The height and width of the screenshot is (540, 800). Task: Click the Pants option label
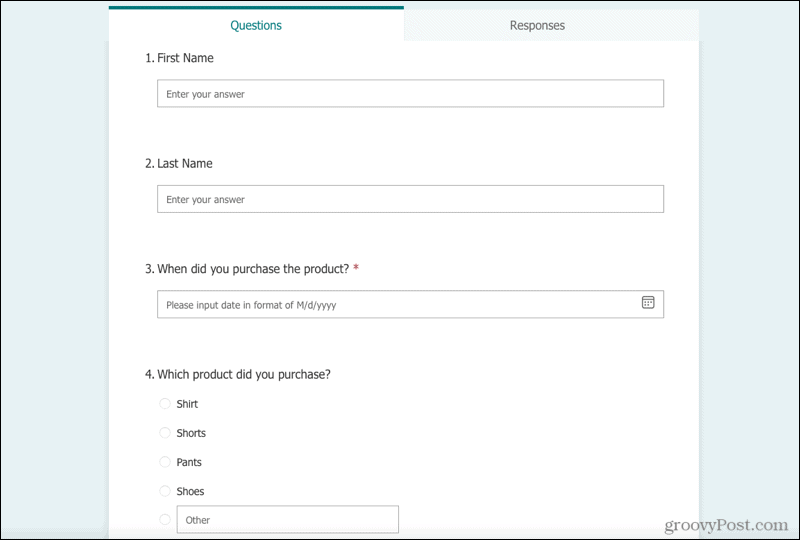click(189, 462)
